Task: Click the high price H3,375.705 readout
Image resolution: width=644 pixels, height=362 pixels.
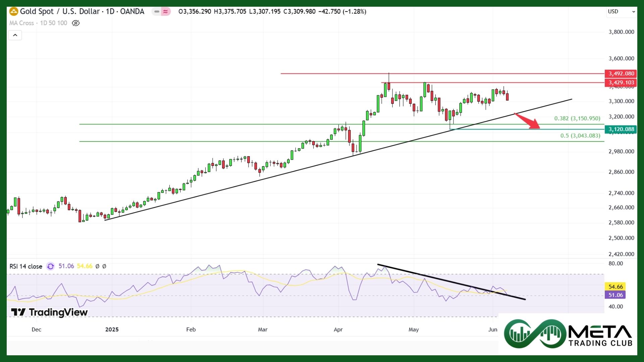Action: click(230, 11)
